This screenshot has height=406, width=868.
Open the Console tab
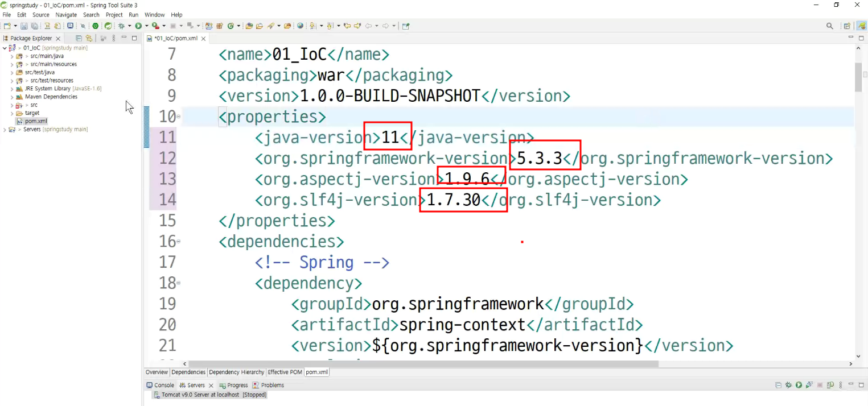click(161, 385)
